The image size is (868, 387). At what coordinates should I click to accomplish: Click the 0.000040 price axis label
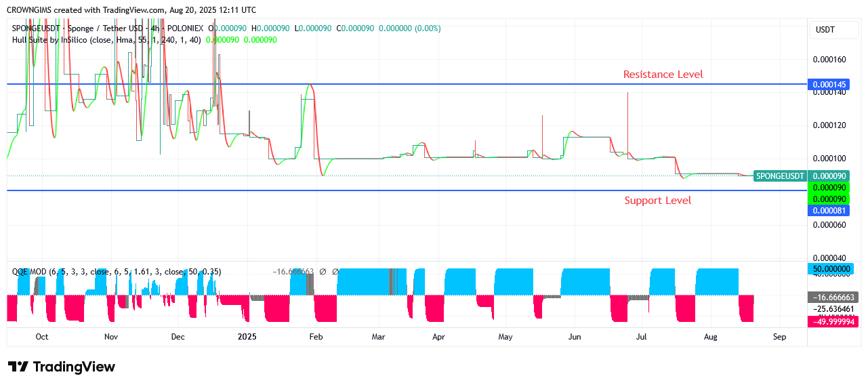click(x=829, y=258)
